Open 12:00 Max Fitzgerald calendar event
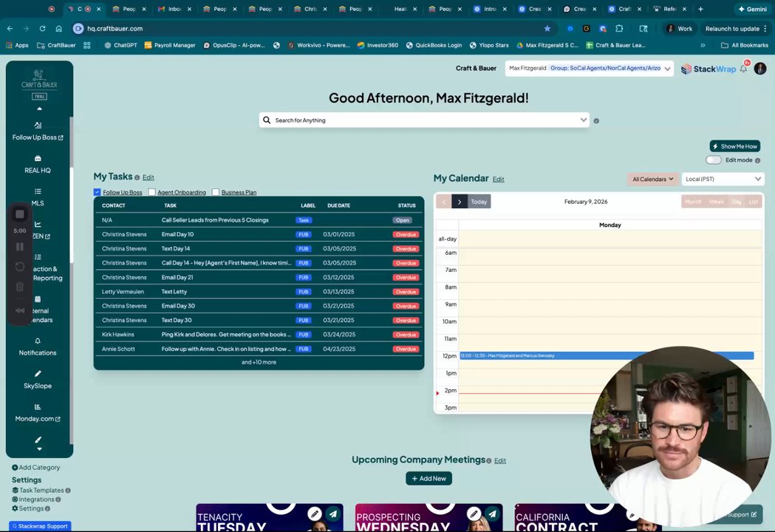 pyautogui.click(x=607, y=355)
